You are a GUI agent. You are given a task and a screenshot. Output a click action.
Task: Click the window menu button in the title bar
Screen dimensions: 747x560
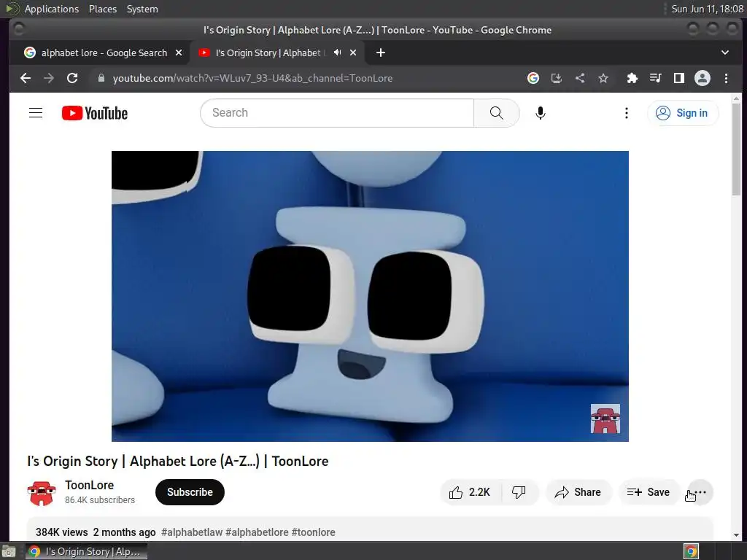point(18,29)
